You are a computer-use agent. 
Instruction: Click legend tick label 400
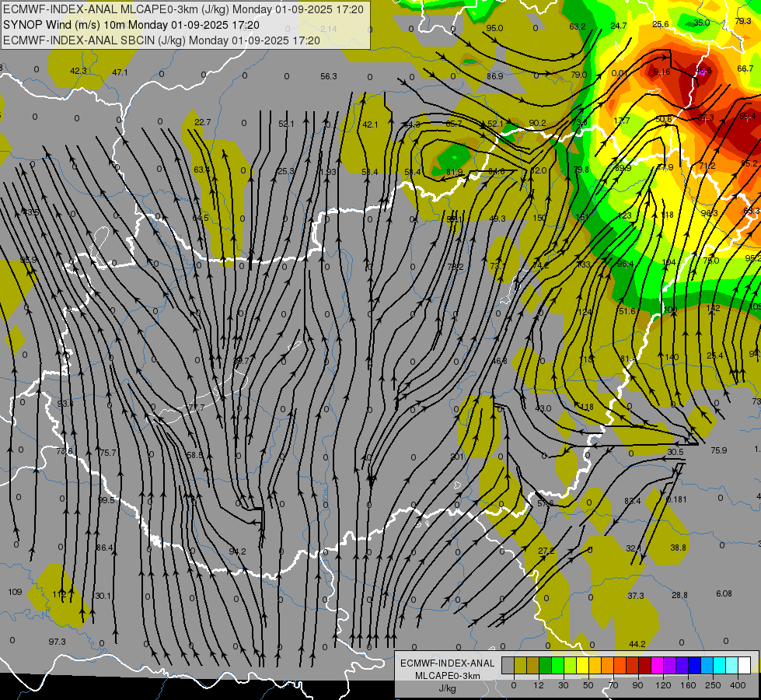point(738,685)
